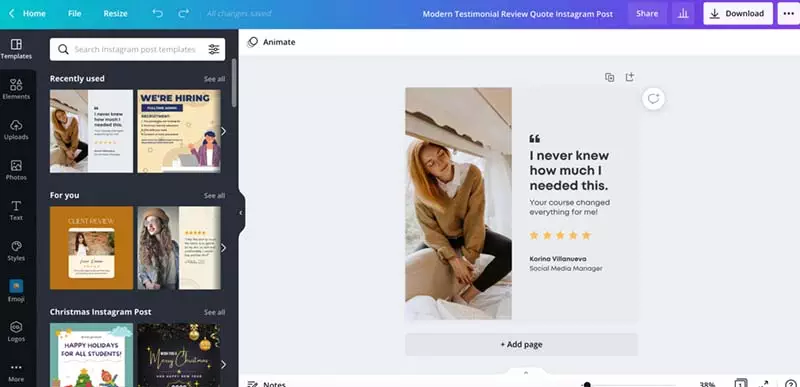
Task: Click the zoom slider handle
Action: pos(587,385)
